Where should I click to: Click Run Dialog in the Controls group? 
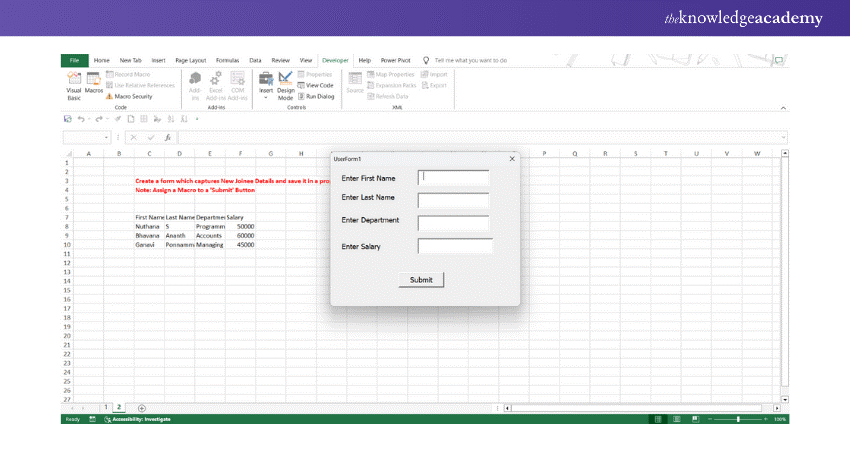(x=320, y=96)
